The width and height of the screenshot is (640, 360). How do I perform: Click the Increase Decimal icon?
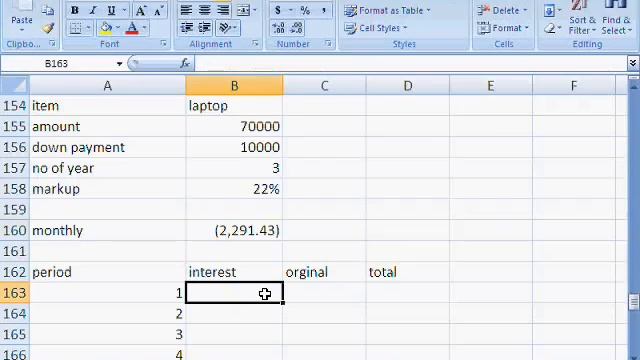point(278,28)
